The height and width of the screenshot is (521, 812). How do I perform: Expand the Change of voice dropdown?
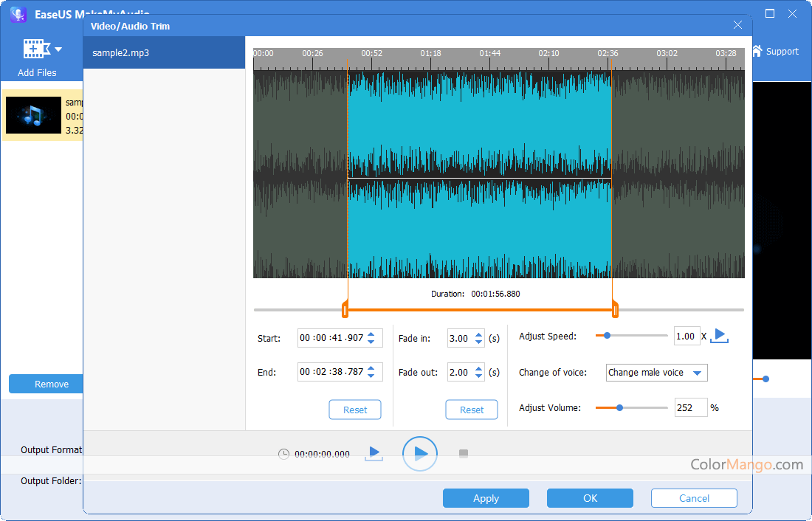pyautogui.click(x=696, y=373)
